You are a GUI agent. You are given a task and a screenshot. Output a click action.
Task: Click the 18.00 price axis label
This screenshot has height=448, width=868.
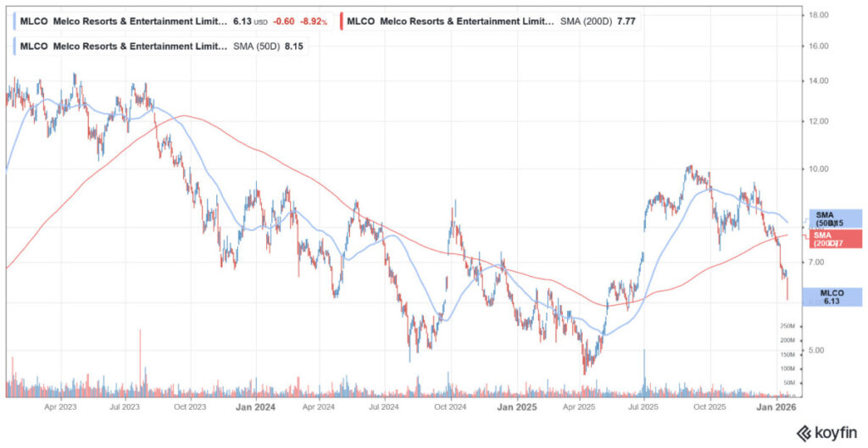coord(819,15)
